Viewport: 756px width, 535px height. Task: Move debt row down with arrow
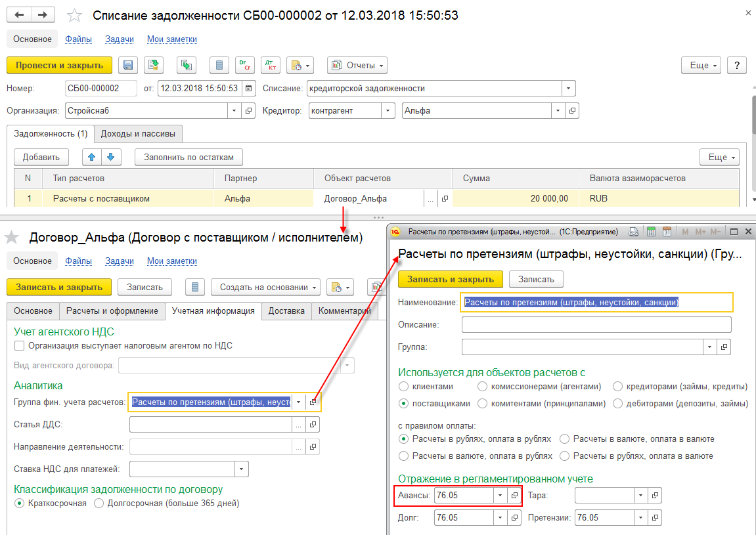click(111, 157)
